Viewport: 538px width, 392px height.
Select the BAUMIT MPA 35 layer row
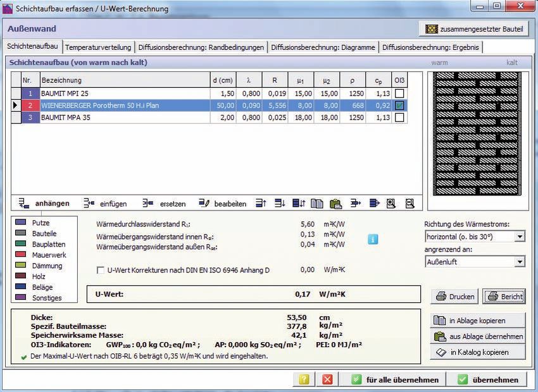210,118
